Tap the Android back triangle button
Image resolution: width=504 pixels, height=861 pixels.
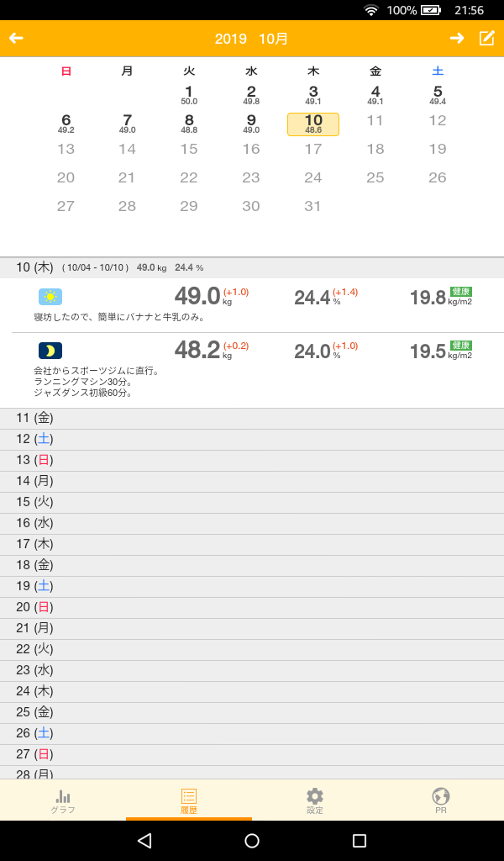[144, 841]
